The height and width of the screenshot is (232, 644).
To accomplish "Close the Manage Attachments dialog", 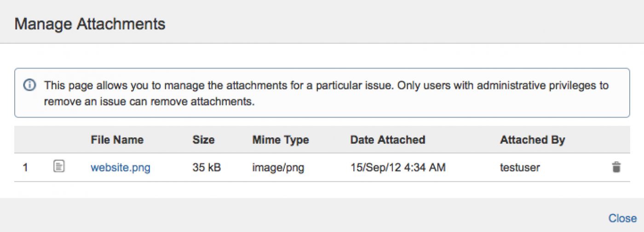I will coord(622,218).
